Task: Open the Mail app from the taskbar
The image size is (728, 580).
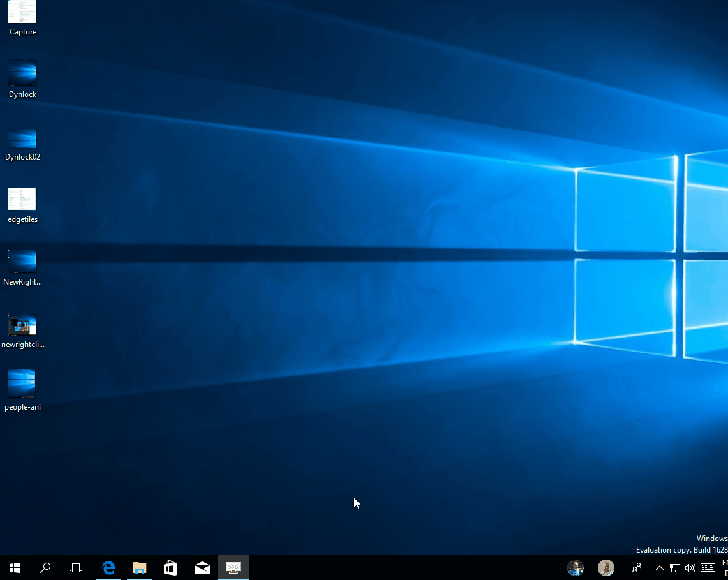Action: point(202,568)
